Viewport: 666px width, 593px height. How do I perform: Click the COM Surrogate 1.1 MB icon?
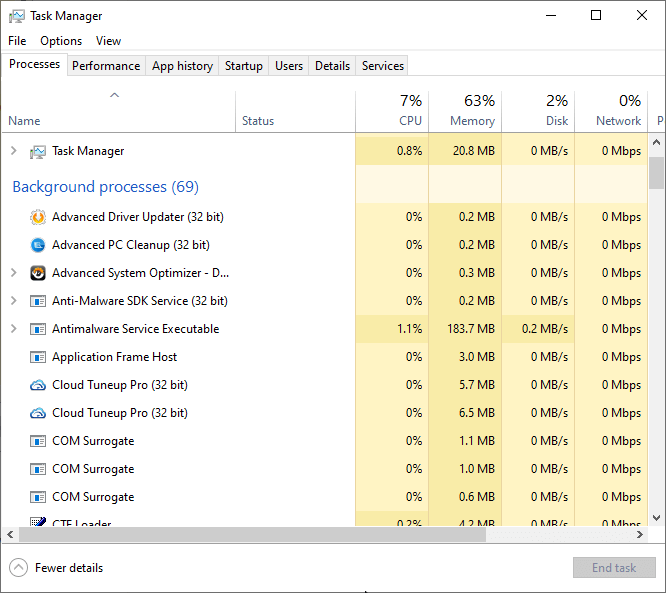[38, 441]
